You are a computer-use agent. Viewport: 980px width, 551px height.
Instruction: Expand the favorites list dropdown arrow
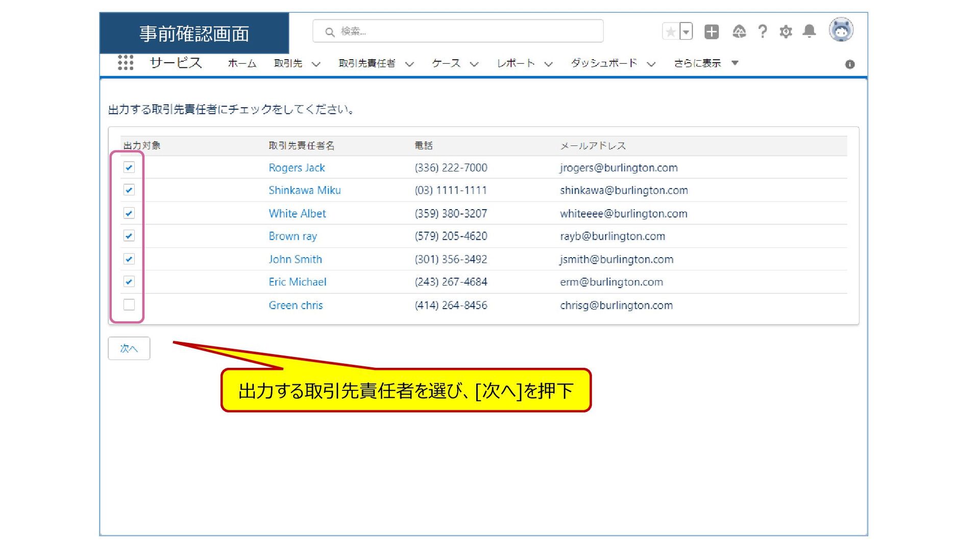tap(686, 32)
